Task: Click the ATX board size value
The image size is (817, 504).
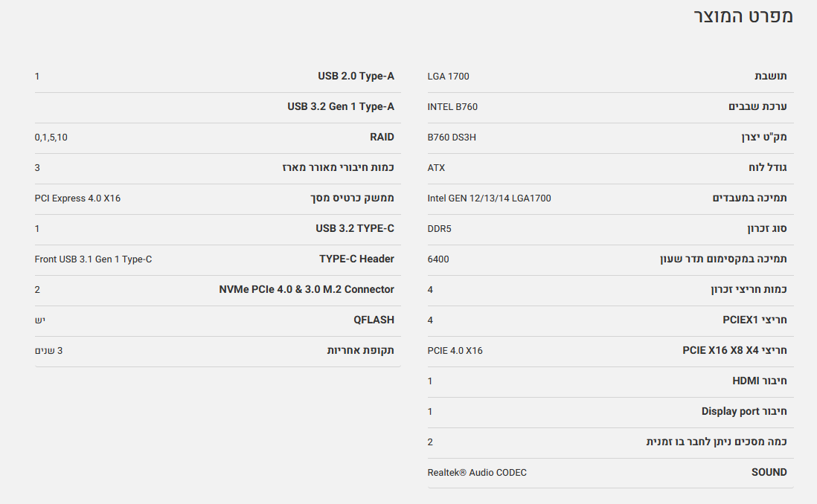Action: (x=436, y=168)
